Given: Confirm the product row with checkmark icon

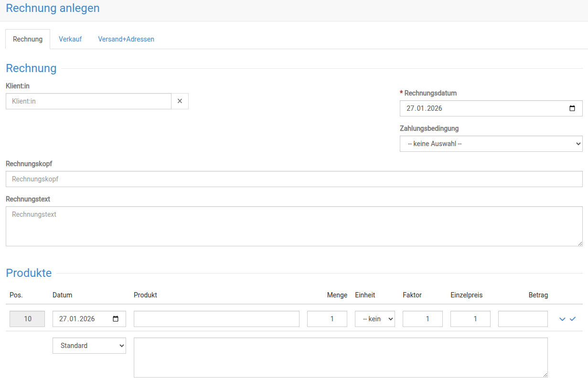Looking at the screenshot, I should coord(573,319).
